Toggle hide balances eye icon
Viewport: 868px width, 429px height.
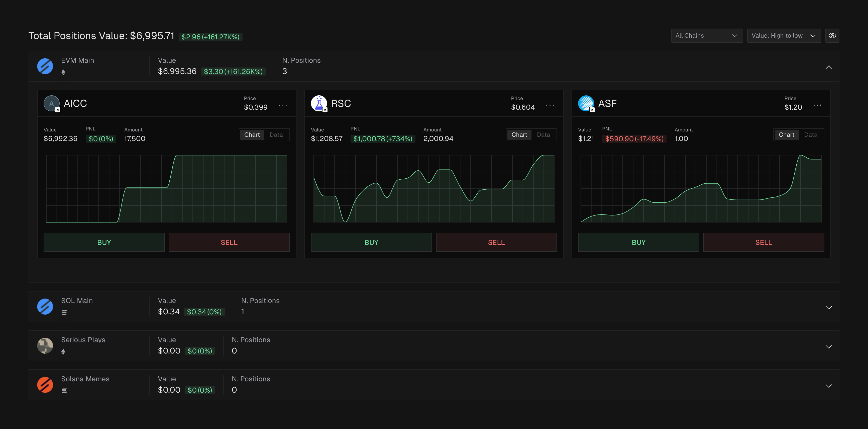point(832,36)
